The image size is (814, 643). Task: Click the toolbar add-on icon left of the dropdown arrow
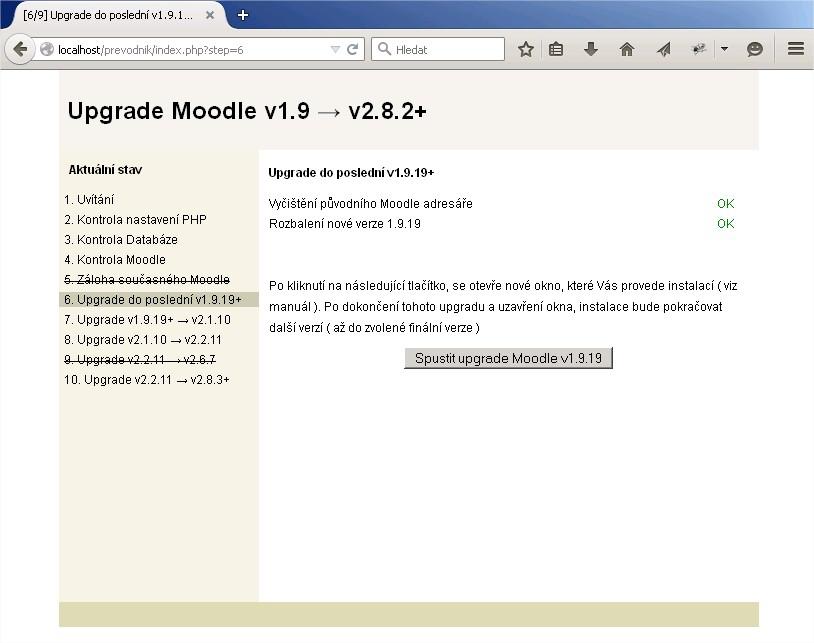coord(699,49)
